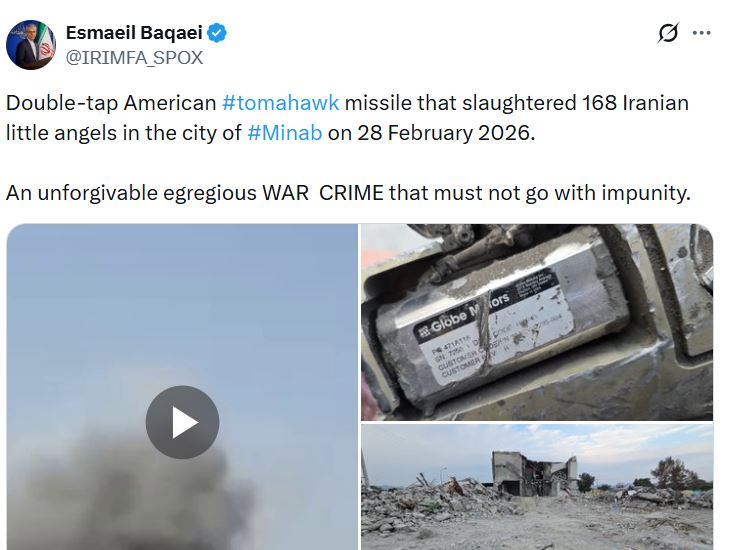The height and width of the screenshot is (550, 731).
Task: Click the tree in rubble photo
Action: [x=674, y=473]
